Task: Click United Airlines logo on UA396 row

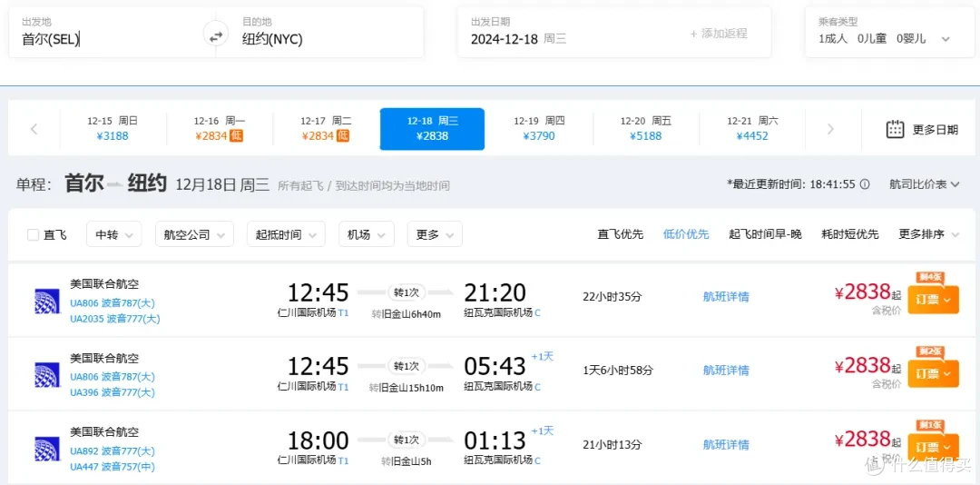Action: [x=47, y=375]
